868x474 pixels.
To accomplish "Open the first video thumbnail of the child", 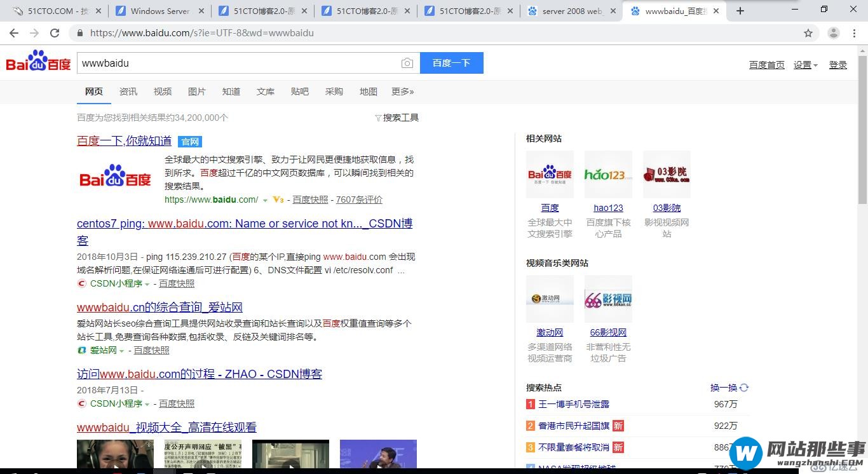I will click(115, 454).
